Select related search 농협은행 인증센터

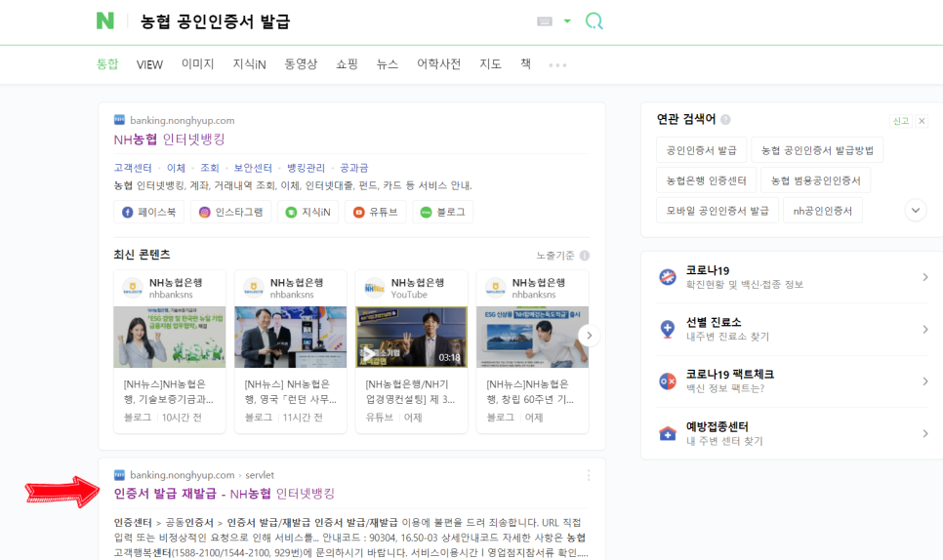coord(706,180)
